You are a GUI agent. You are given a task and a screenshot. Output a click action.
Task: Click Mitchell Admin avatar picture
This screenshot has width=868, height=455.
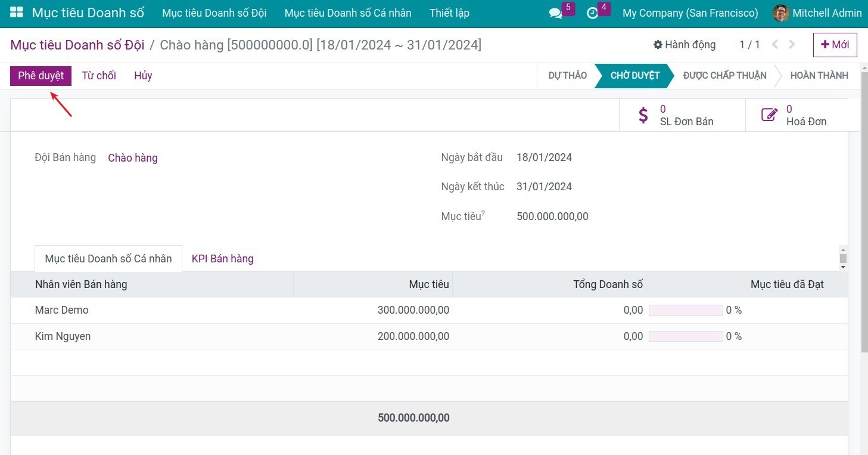780,13
